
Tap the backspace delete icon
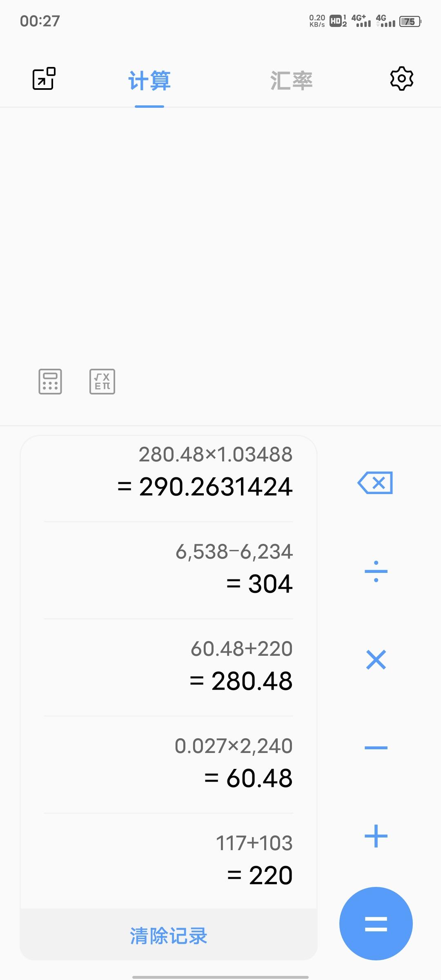click(x=375, y=483)
